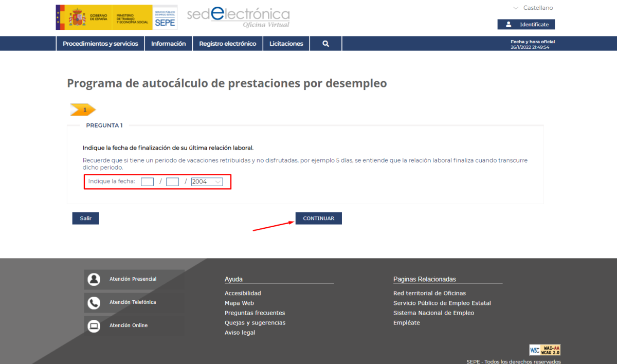Focus the day input field of the date

coord(148,181)
